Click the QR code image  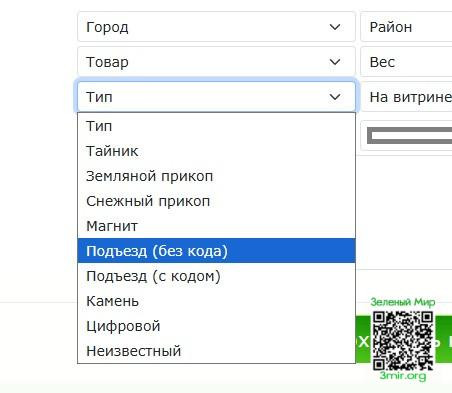[x=403, y=340]
